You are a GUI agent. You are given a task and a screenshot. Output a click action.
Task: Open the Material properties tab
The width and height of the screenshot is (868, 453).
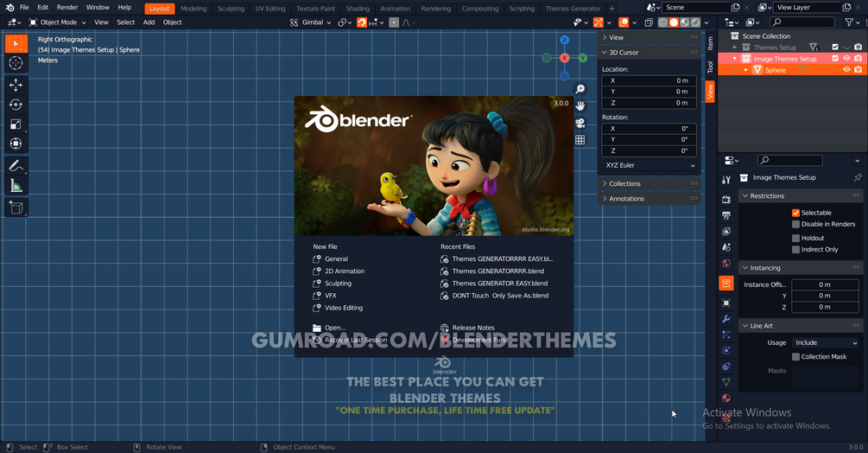726,399
